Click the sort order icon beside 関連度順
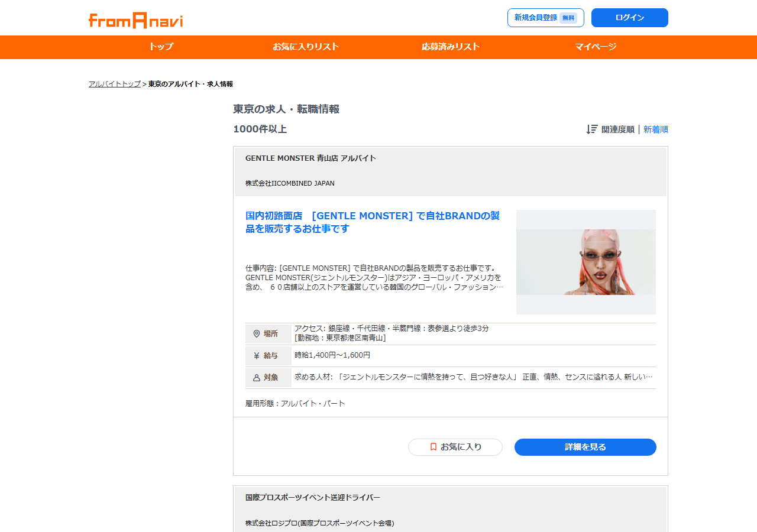Screen dimensions: 757x532 click(x=592, y=129)
